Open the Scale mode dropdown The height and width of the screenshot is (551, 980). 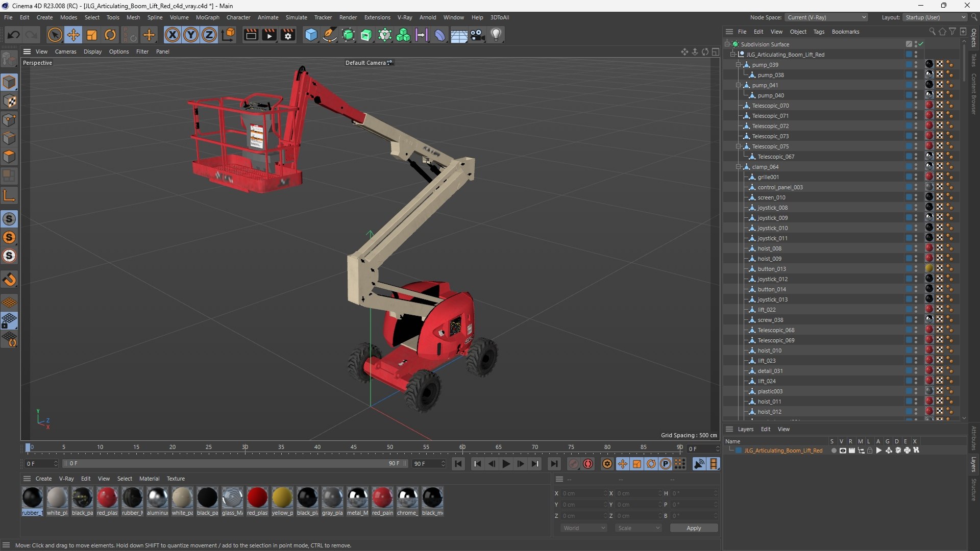coord(639,528)
